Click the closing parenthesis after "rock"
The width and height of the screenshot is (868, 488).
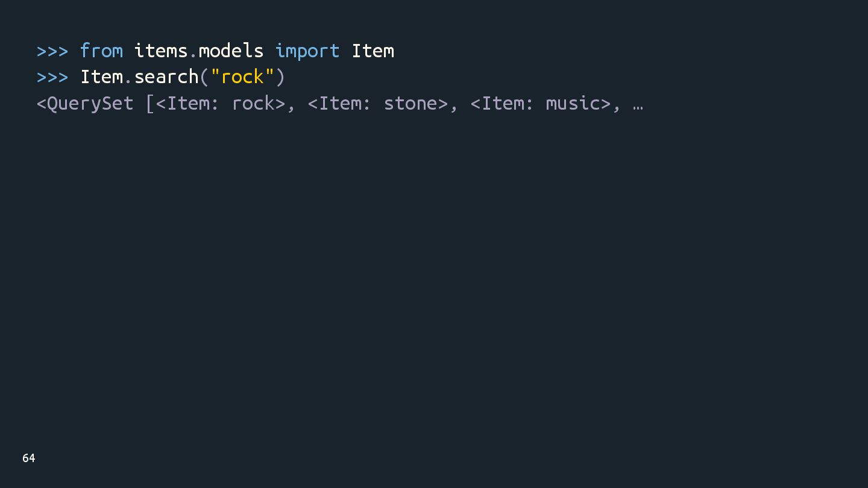click(x=280, y=77)
